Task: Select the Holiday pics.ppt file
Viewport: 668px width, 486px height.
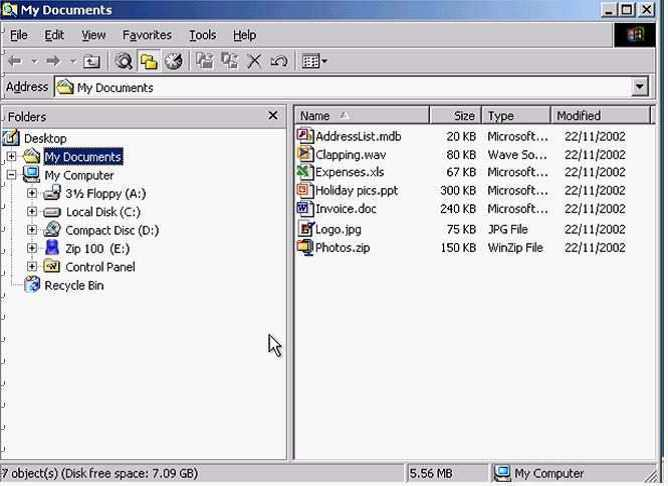Action: pyautogui.click(x=356, y=191)
